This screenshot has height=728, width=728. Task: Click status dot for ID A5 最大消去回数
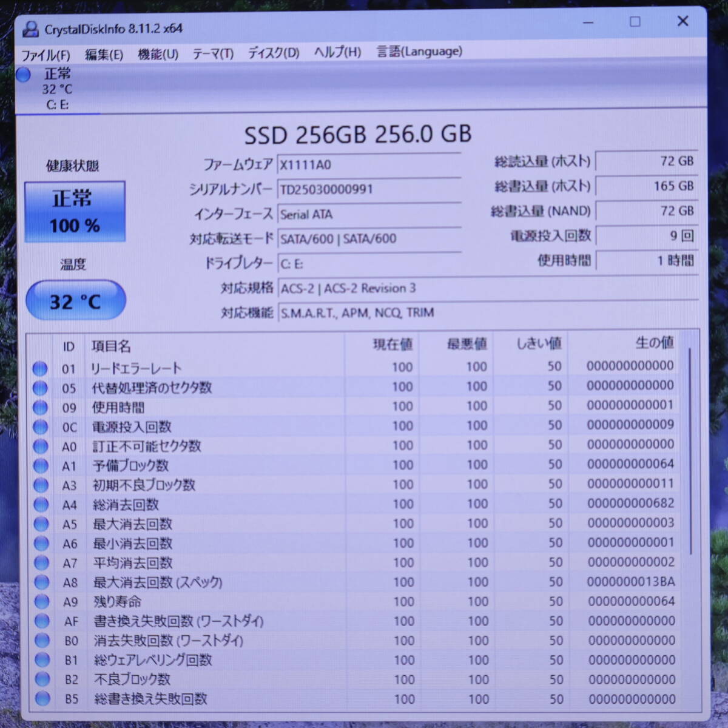(x=41, y=524)
